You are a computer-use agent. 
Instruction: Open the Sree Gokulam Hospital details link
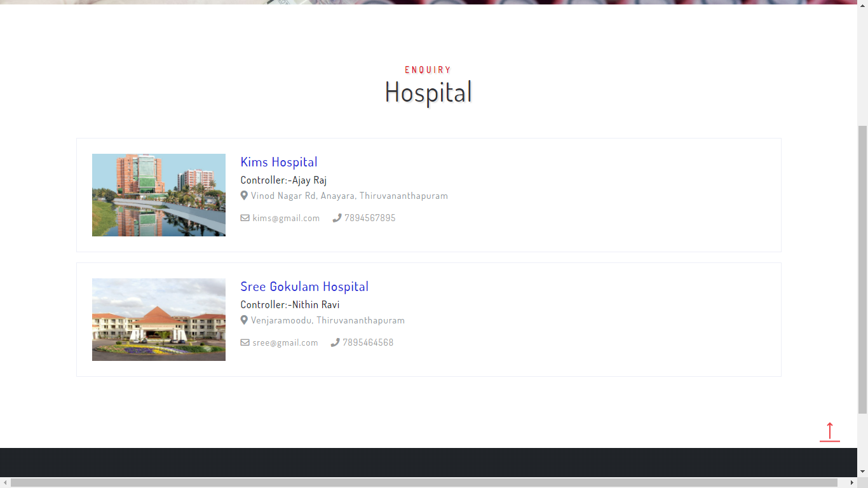304,286
